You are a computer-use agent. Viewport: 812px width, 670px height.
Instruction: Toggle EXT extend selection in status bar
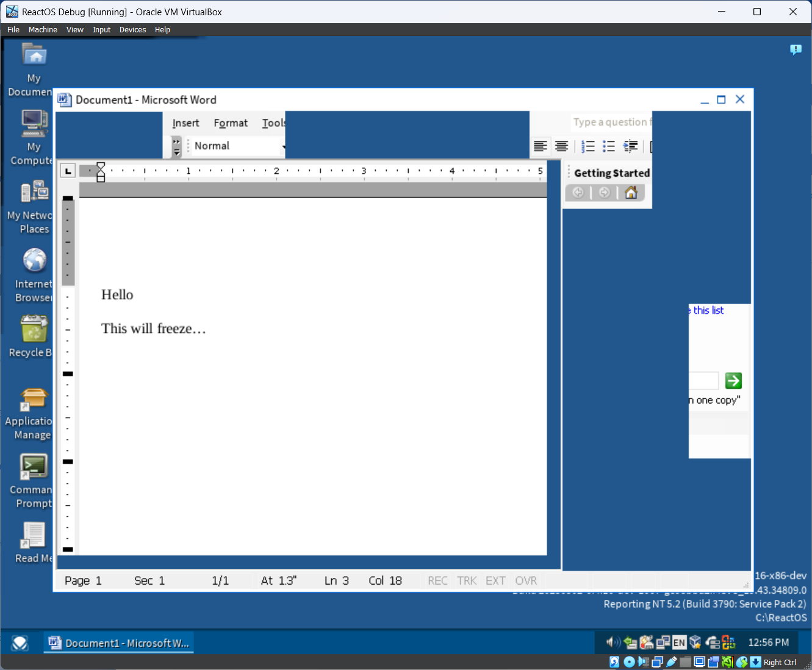pyautogui.click(x=495, y=581)
